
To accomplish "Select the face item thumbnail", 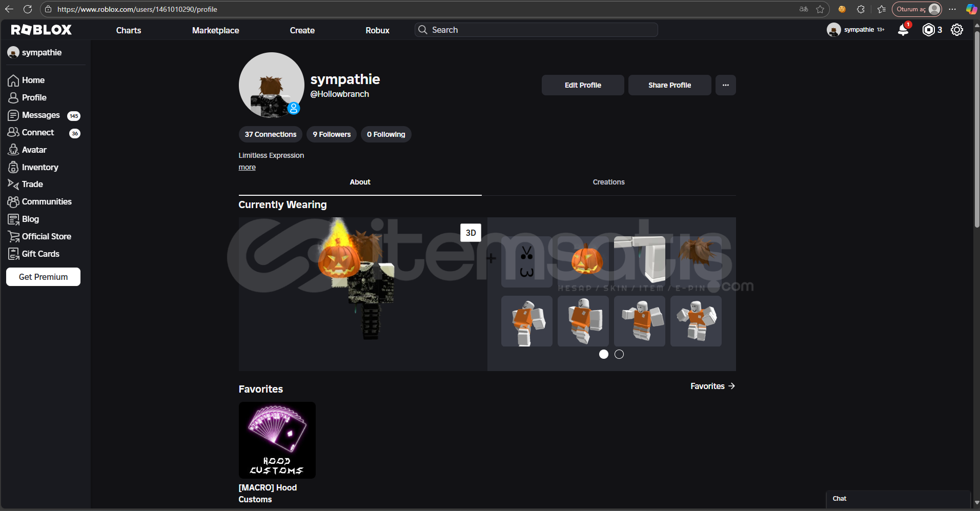I will click(527, 262).
